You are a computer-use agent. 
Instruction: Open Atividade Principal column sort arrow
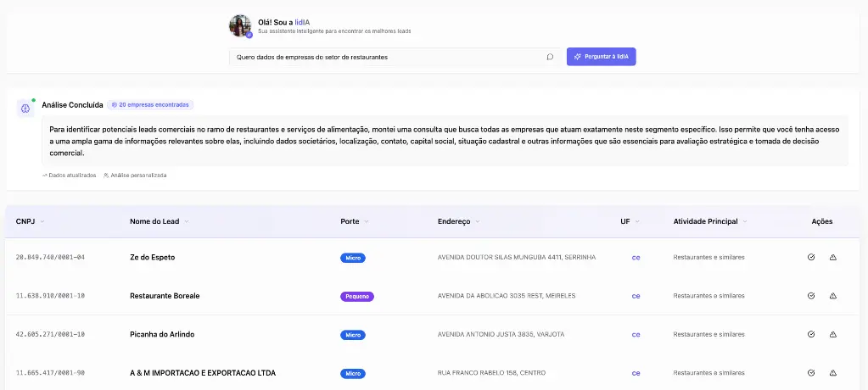click(x=744, y=221)
